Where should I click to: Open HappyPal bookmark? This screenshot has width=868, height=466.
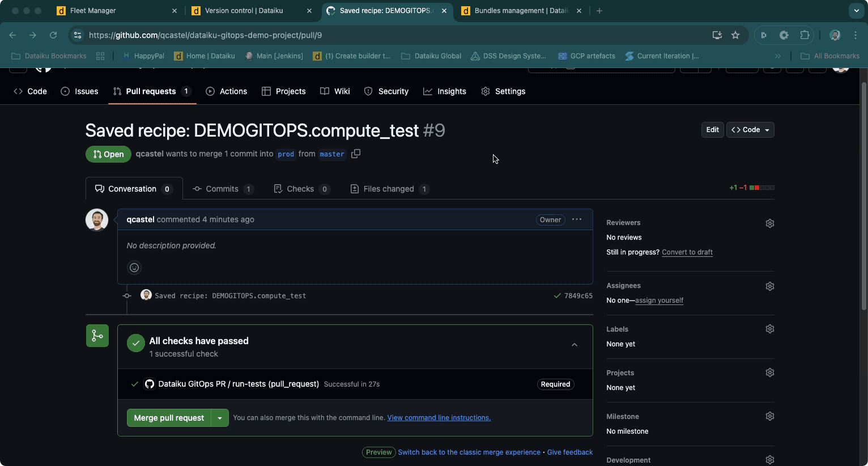[x=143, y=56]
